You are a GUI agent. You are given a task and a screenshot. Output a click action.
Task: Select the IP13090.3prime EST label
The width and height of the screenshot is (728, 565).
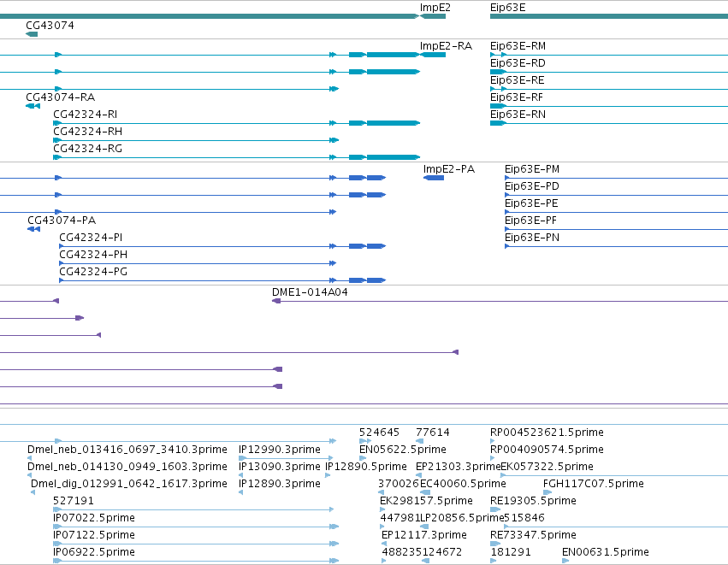[280, 467]
